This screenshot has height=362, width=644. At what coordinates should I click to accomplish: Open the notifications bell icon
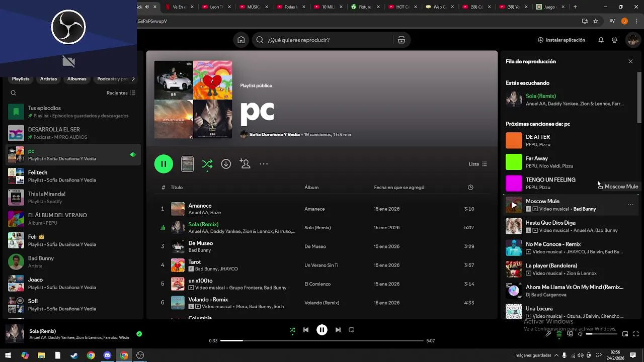point(601,40)
